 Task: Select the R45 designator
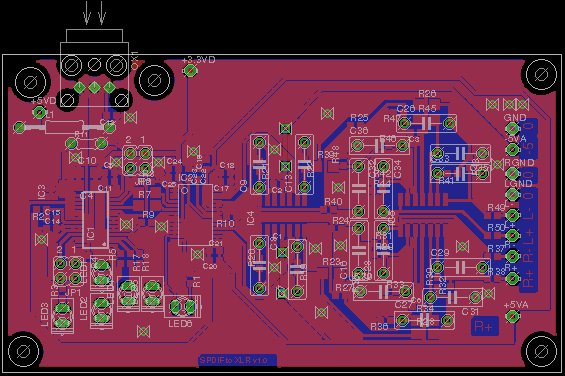427,109
